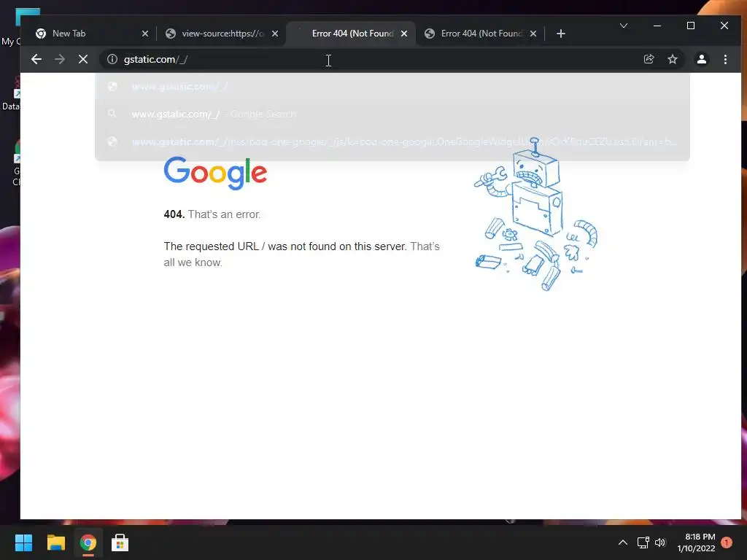Open Microsoft Store from the taskbar
The height and width of the screenshot is (560, 747).
(x=120, y=542)
